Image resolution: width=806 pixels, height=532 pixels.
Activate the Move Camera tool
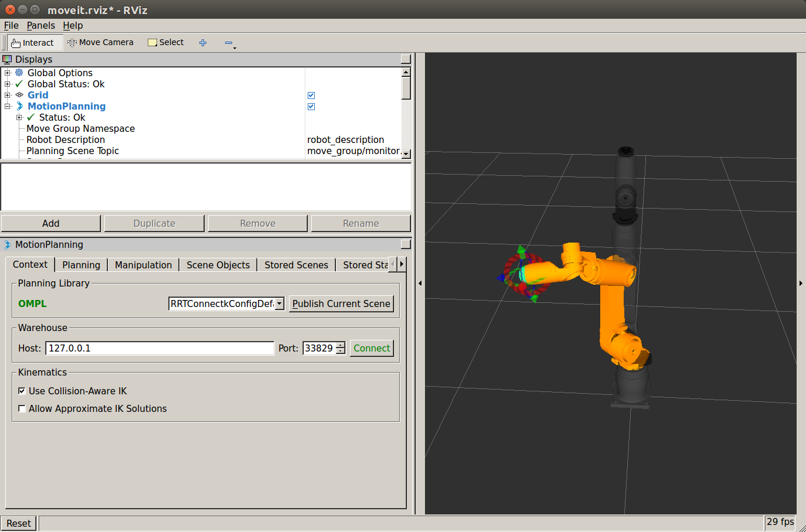coord(100,43)
